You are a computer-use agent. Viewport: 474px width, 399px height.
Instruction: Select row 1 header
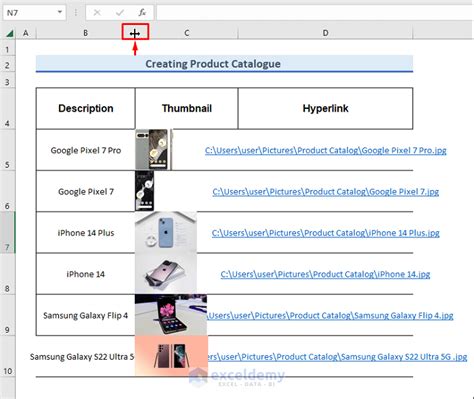point(7,47)
